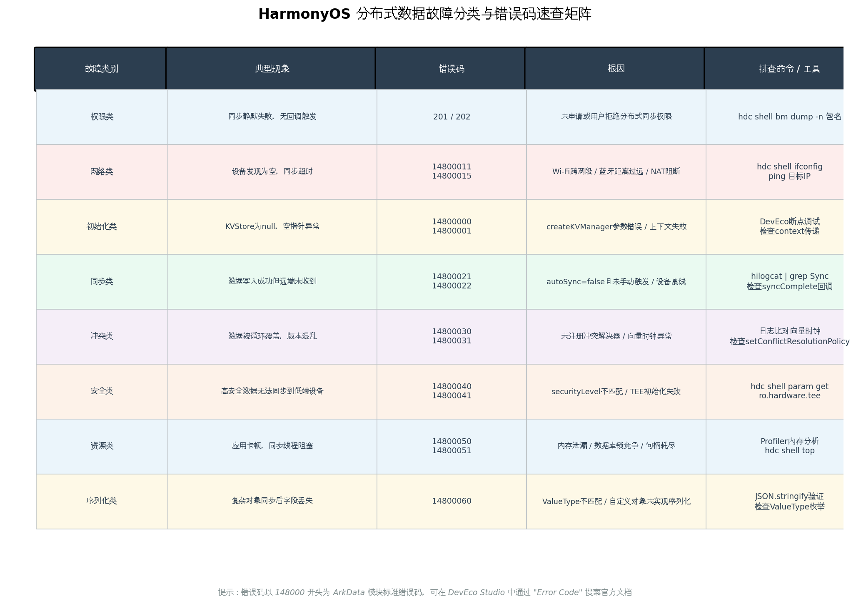Click the "KVStore为null，空指针异常" cell
The height and width of the screenshot is (616, 856).
click(x=272, y=227)
